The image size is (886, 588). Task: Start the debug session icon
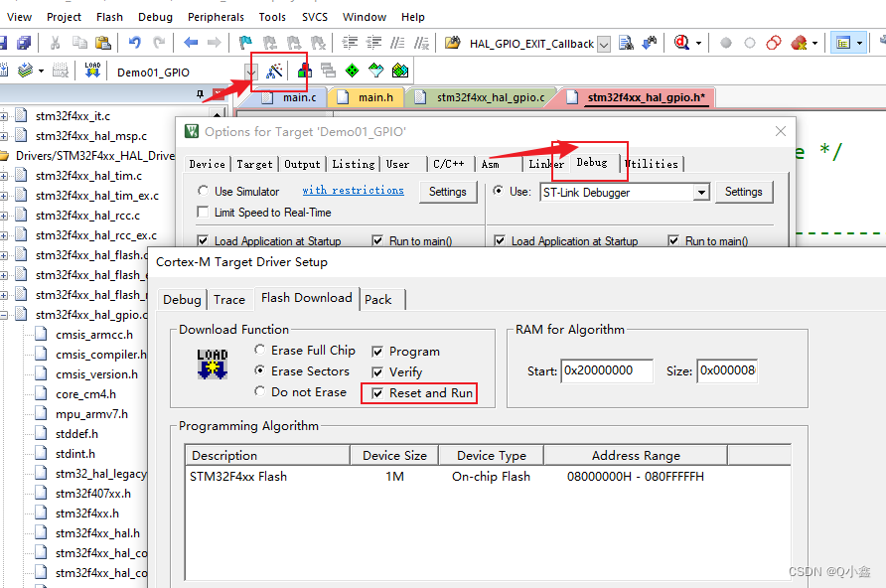(x=681, y=43)
